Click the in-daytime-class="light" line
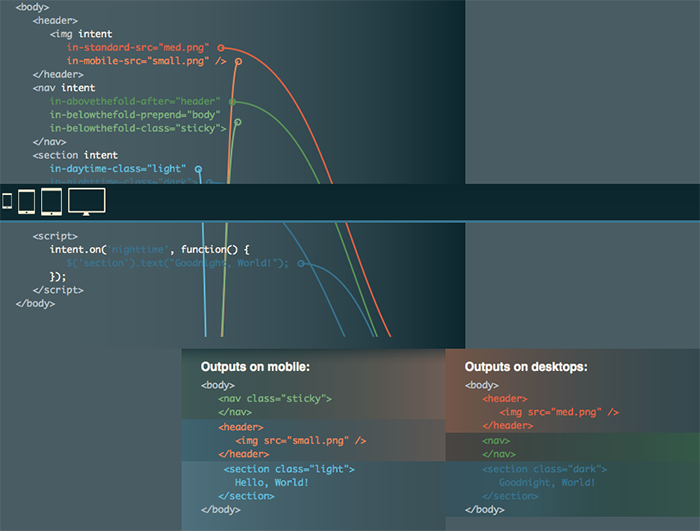700x531 pixels. (x=118, y=169)
